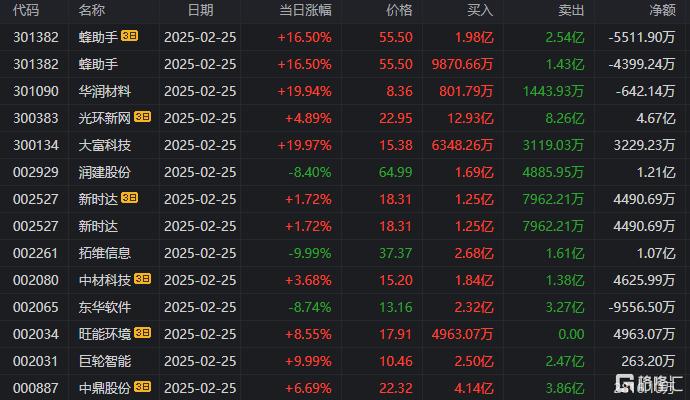
Task: Click the price 22.95
Action: pos(396,118)
